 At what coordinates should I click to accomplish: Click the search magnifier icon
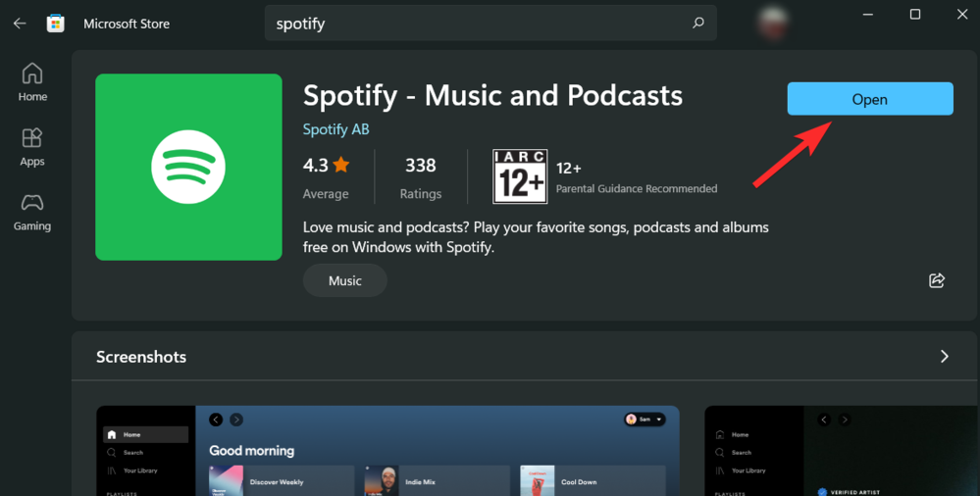click(x=698, y=24)
